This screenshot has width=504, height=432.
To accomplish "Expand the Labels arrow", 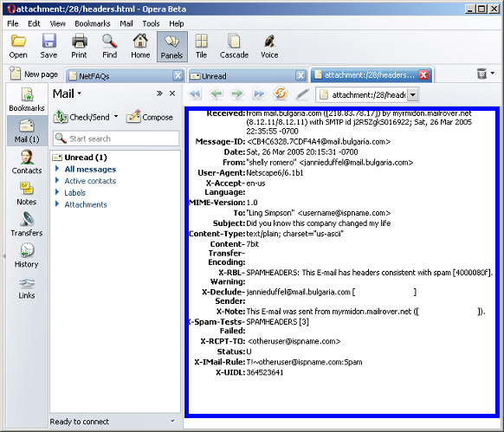I will 57,192.
